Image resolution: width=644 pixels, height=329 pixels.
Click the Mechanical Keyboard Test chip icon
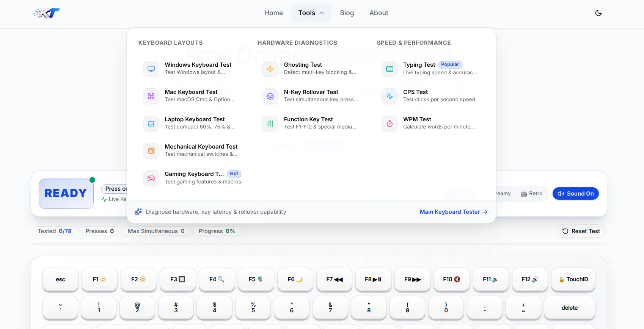click(151, 151)
